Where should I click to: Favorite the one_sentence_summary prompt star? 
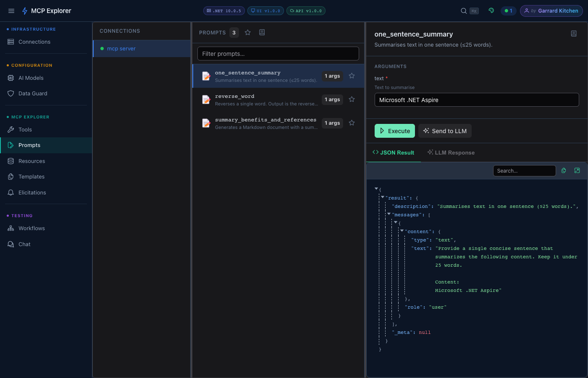click(352, 76)
